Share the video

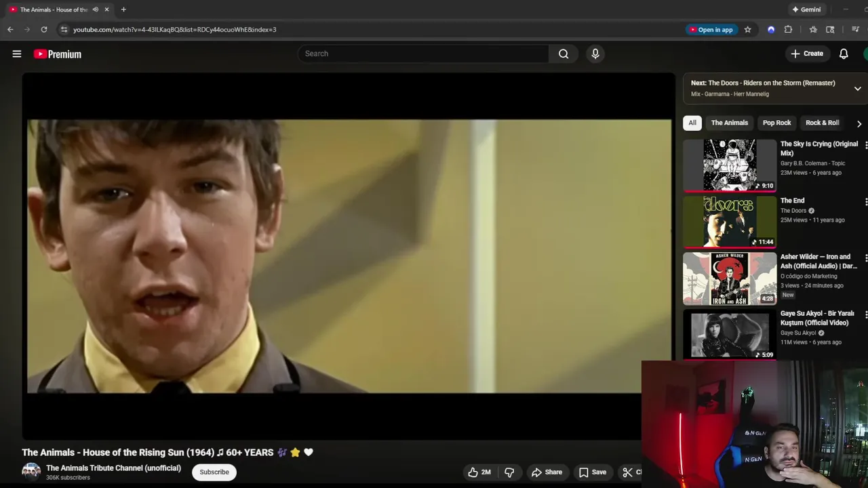(547, 472)
